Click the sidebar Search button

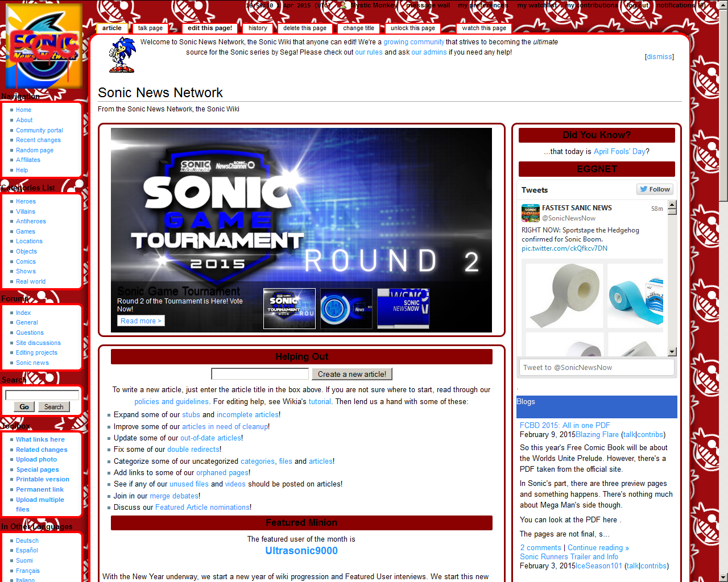pyautogui.click(x=54, y=407)
